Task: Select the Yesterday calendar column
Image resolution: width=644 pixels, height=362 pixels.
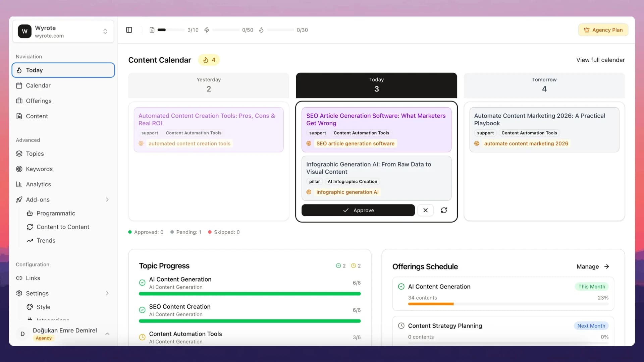Action: [208, 85]
